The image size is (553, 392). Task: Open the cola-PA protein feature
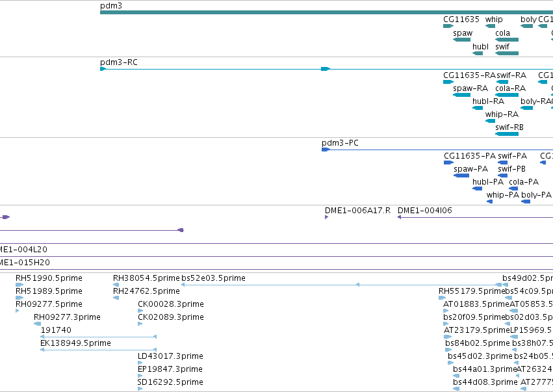[x=513, y=189]
